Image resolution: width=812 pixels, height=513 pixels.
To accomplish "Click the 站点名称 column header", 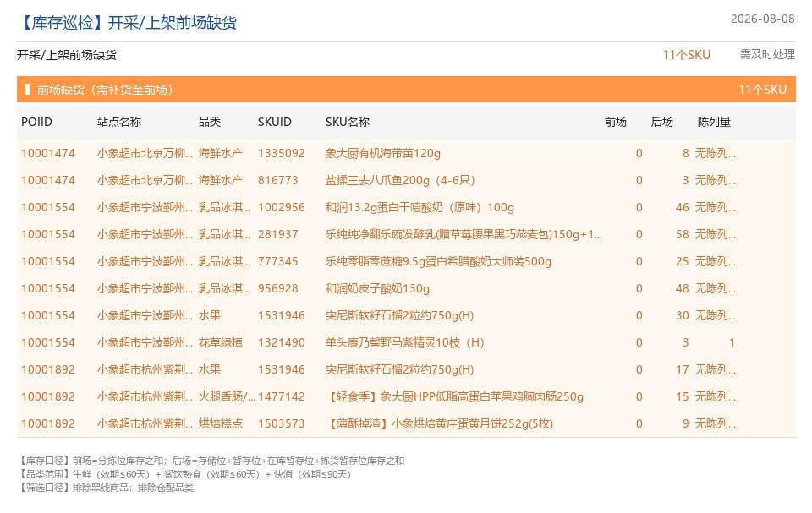I will click(x=119, y=122).
